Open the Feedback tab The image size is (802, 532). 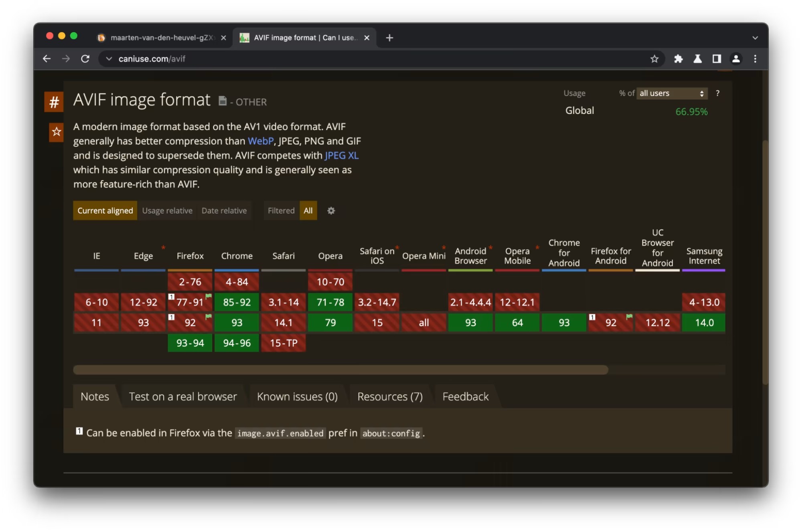466,396
